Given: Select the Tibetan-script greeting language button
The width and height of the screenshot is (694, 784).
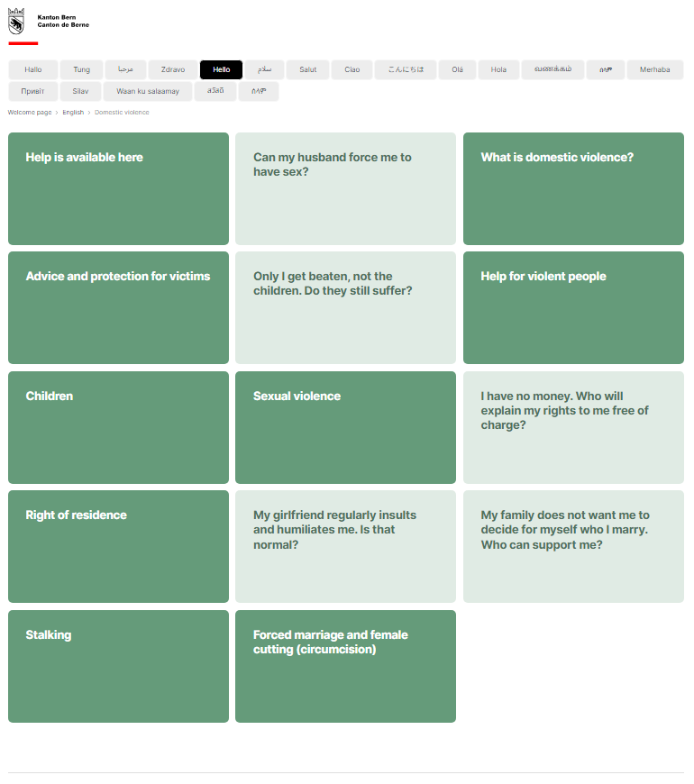Looking at the screenshot, I should point(215,91).
